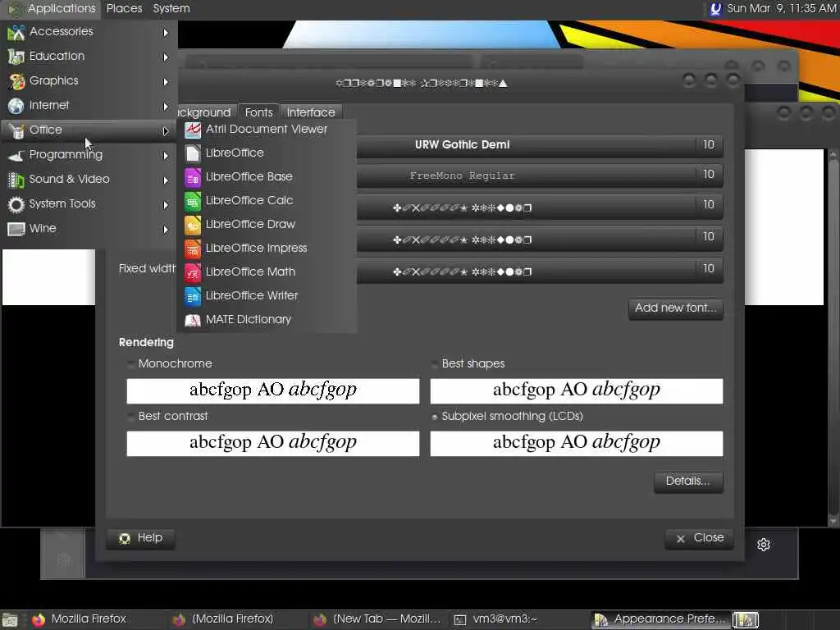
Task: Expand the Internet submenu arrow
Action: pos(166,106)
